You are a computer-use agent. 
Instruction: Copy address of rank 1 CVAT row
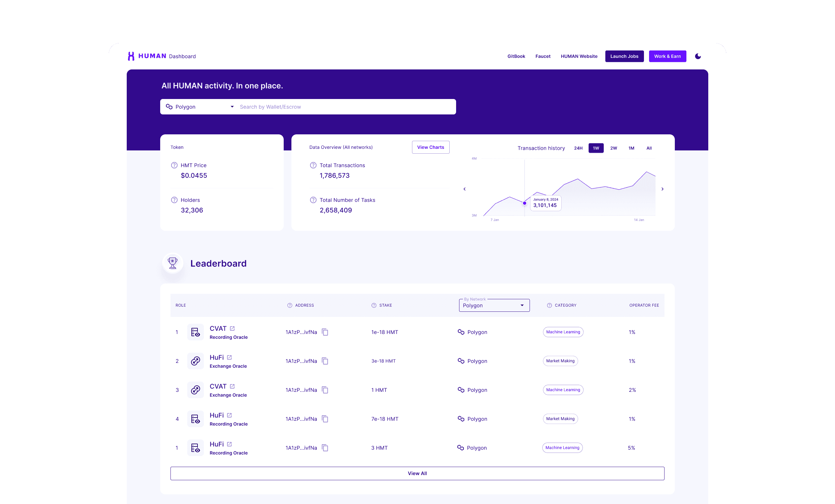point(325,332)
